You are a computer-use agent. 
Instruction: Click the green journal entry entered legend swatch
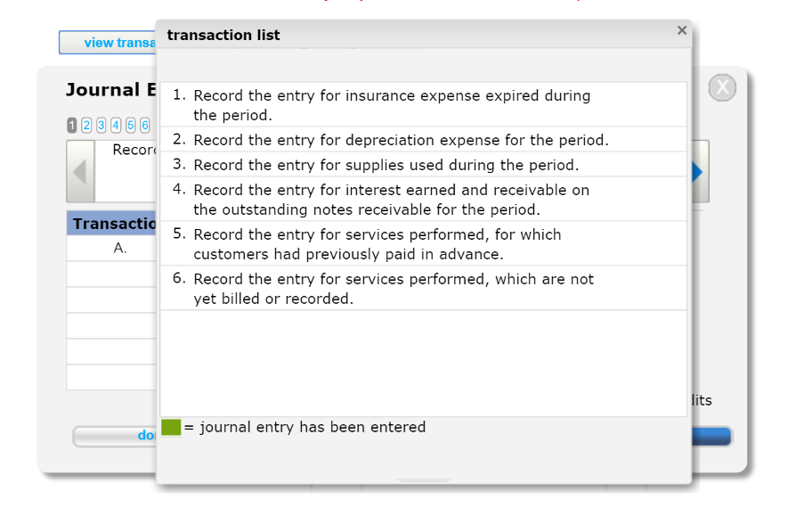click(171, 428)
